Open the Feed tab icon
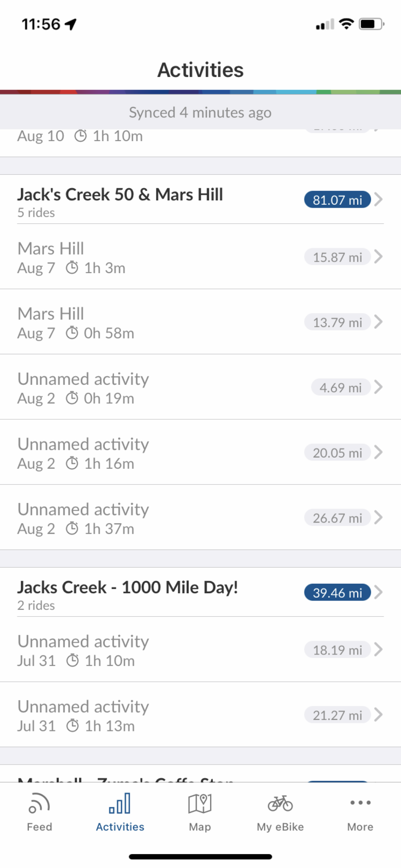Image resolution: width=401 pixels, height=868 pixels. pyautogui.click(x=39, y=803)
